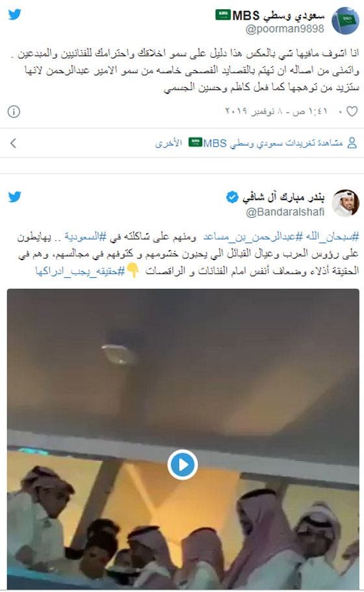Click the hashtag #السعودية
The width and height of the screenshot is (364, 592).
click(x=85, y=237)
